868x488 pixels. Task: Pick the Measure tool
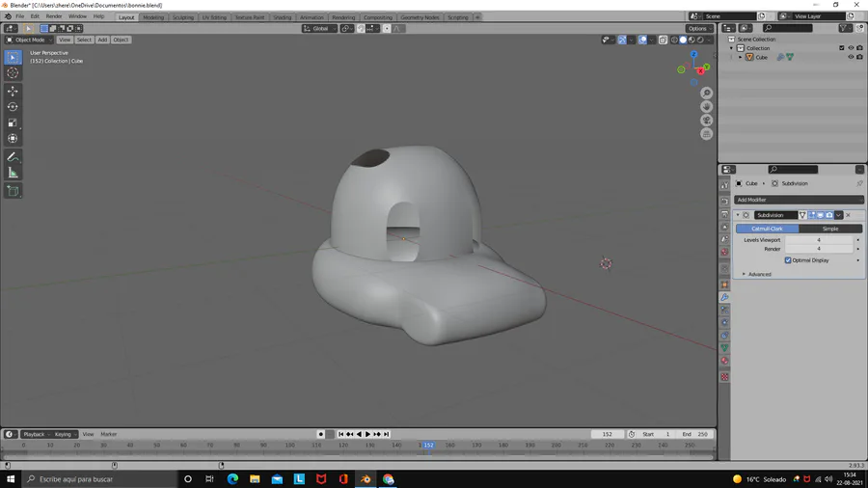click(x=13, y=174)
